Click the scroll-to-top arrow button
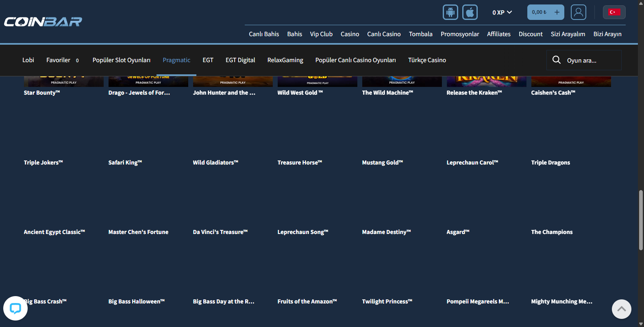The image size is (644, 327). pos(621,309)
